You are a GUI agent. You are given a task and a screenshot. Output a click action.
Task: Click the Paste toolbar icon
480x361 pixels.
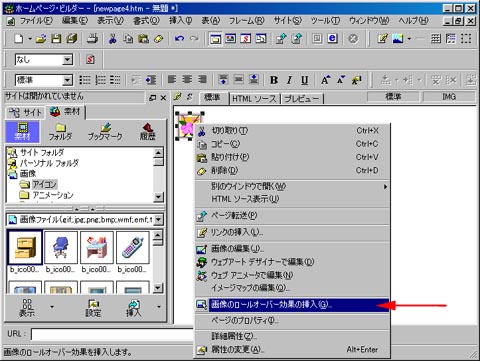point(143,39)
